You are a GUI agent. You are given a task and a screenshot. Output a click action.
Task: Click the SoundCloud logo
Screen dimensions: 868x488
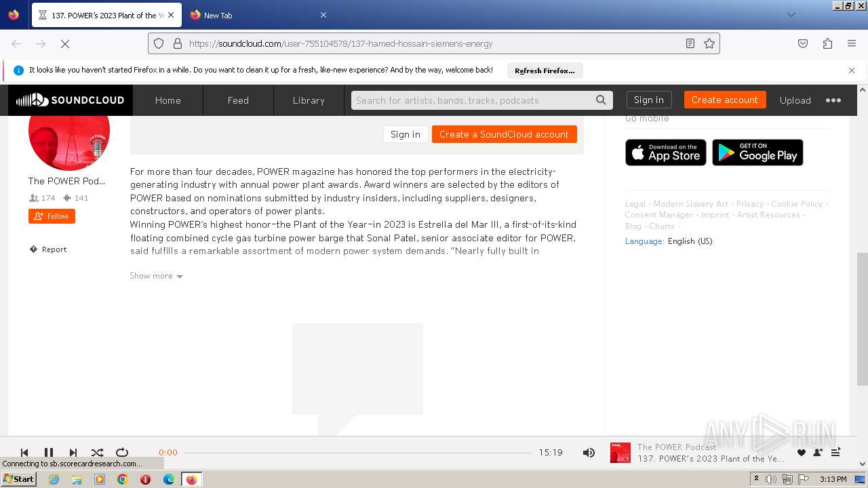[x=71, y=100]
